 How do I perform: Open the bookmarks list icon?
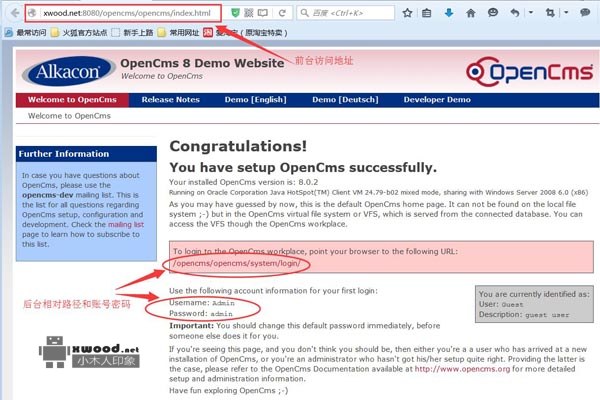426,13
